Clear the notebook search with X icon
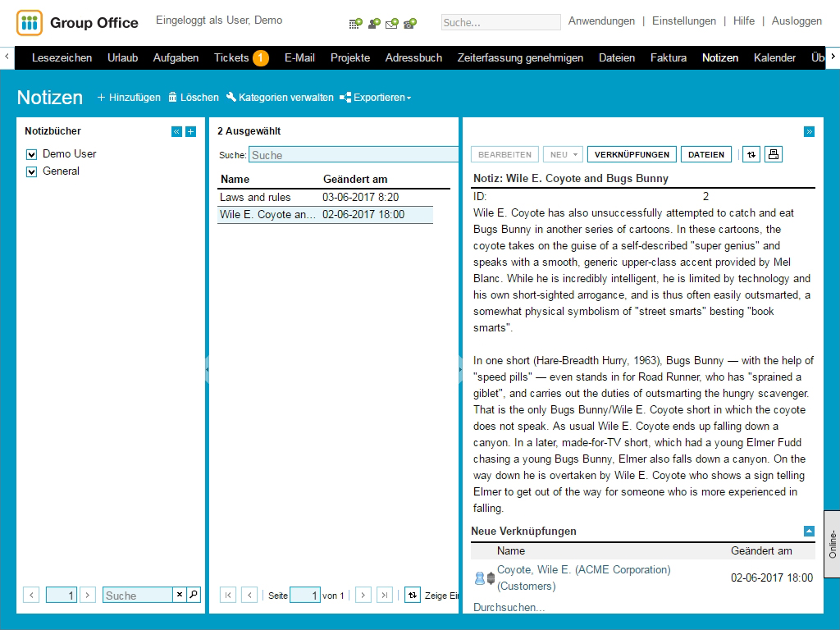This screenshot has width=840, height=630. (180, 595)
